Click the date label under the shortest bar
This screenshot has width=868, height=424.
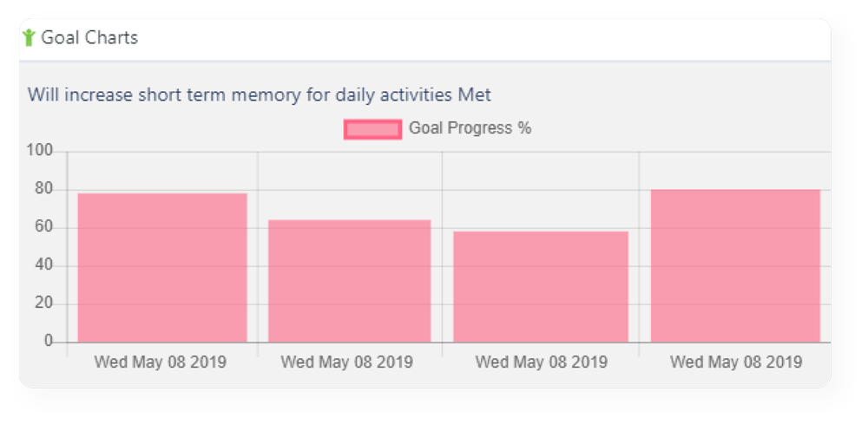point(542,362)
